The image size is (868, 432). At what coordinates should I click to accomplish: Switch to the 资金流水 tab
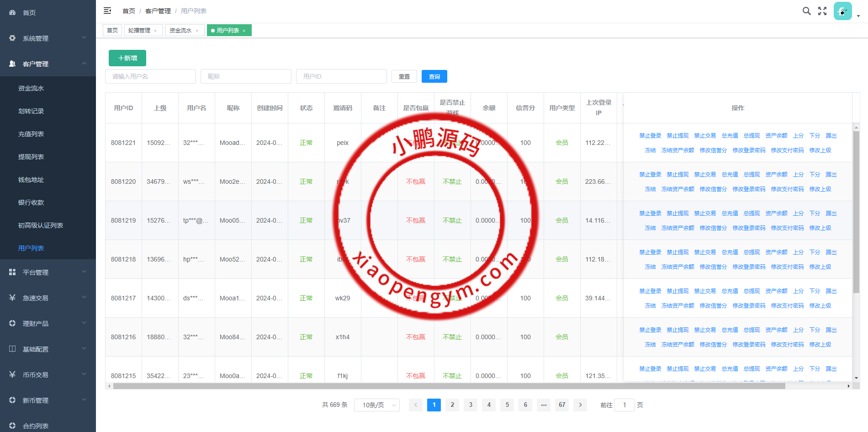(x=180, y=31)
